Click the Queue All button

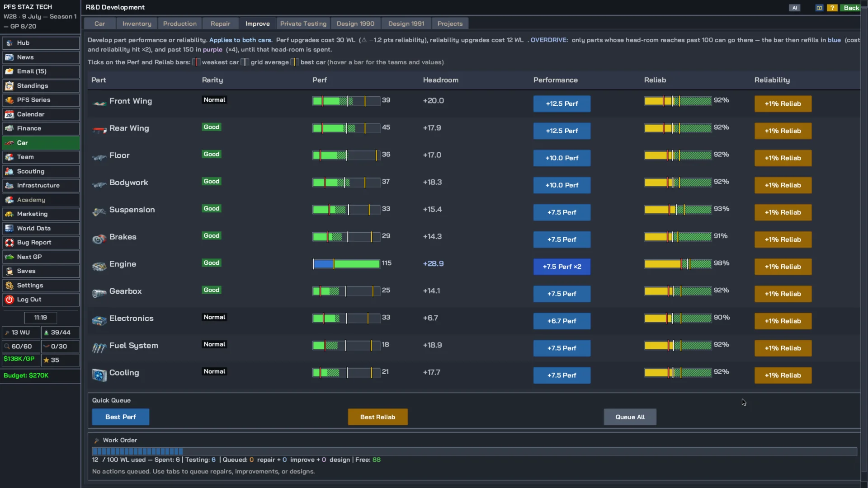pos(630,417)
